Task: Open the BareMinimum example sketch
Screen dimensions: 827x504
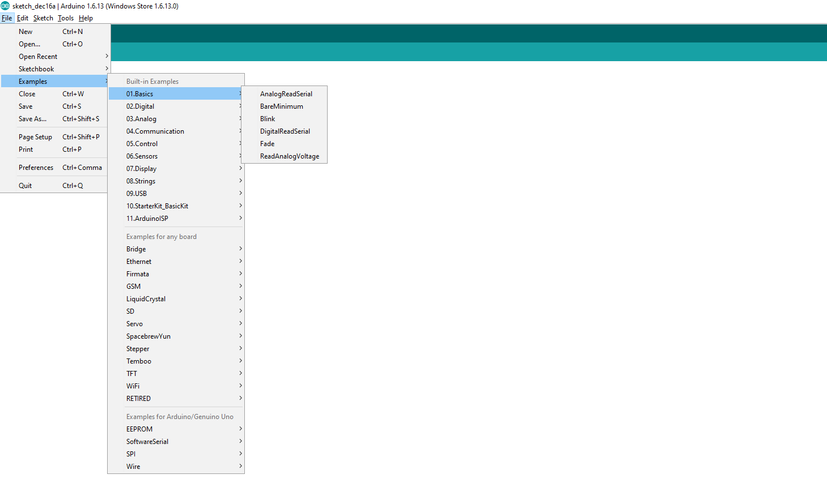Action: [281, 106]
